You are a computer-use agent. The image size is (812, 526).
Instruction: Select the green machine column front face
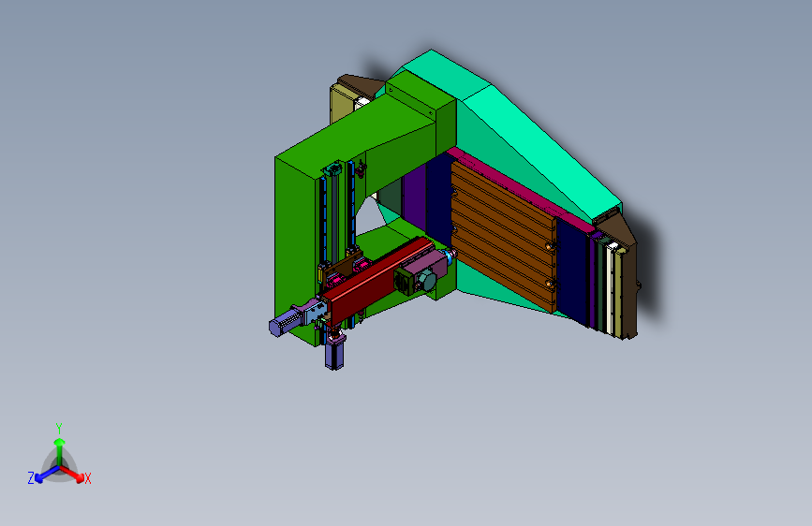296,249
